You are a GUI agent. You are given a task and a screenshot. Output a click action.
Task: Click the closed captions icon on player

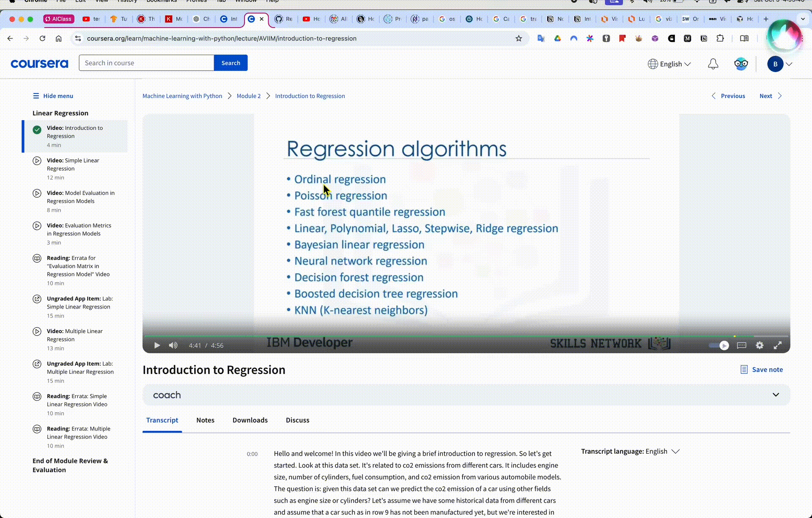(741, 344)
